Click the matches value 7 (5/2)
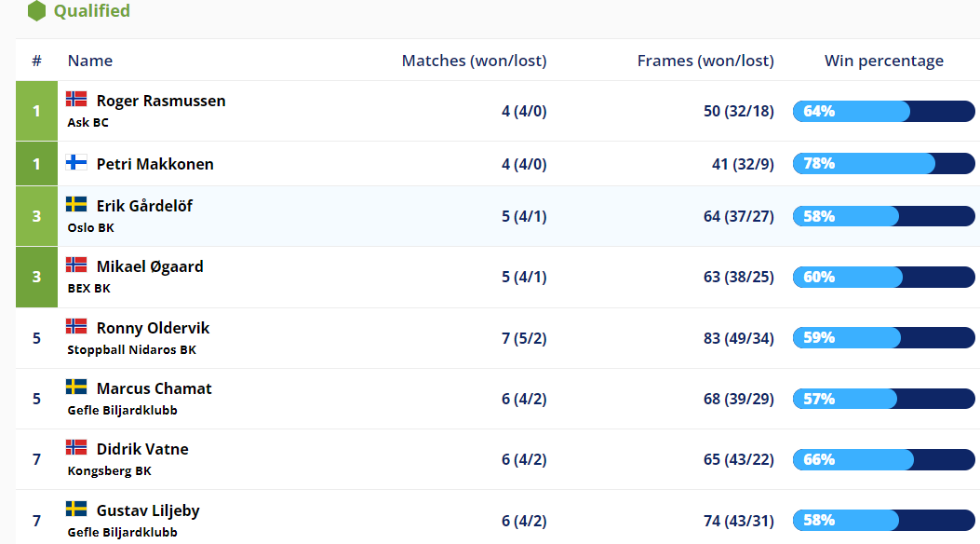Viewport: 980px width, 544px height. point(524,338)
